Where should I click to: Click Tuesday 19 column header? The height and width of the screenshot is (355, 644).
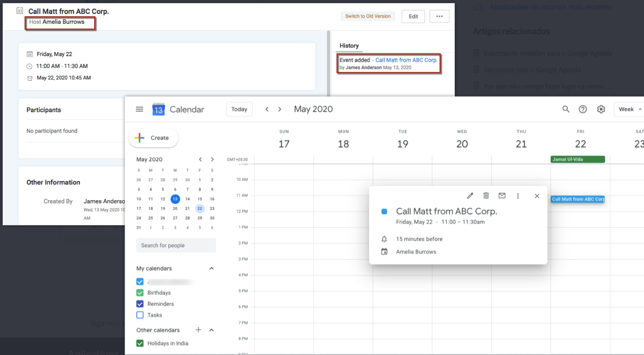coord(403,140)
